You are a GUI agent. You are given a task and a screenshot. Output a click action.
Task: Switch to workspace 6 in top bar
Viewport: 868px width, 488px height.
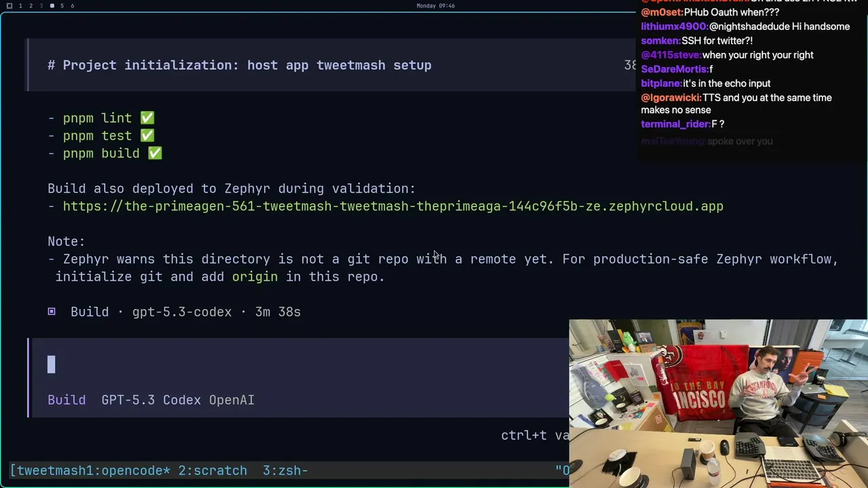pyautogui.click(x=73, y=6)
